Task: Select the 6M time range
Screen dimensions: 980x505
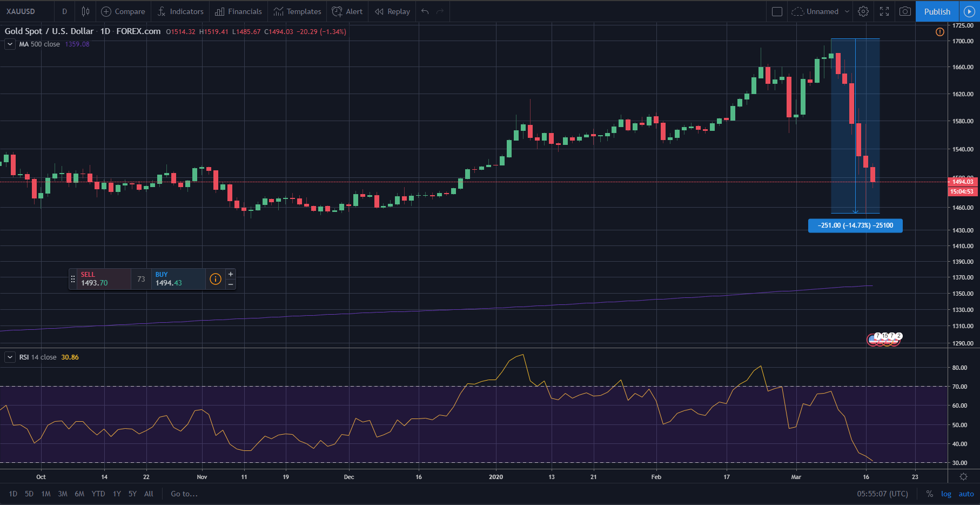Action: tap(79, 494)
